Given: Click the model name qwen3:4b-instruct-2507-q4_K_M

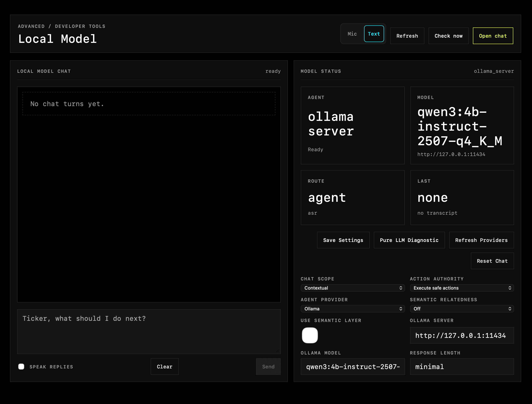Looking at the screenshot, I should [x=460, y=126].
